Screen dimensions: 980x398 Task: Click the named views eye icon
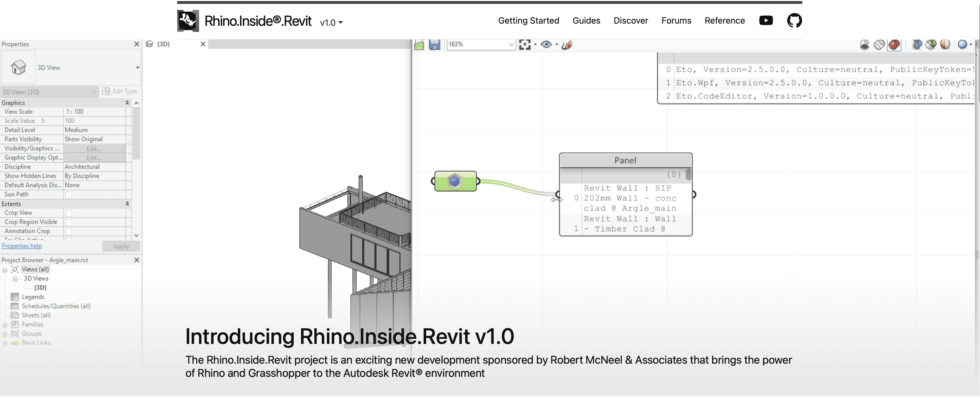(x=546, y=44)
